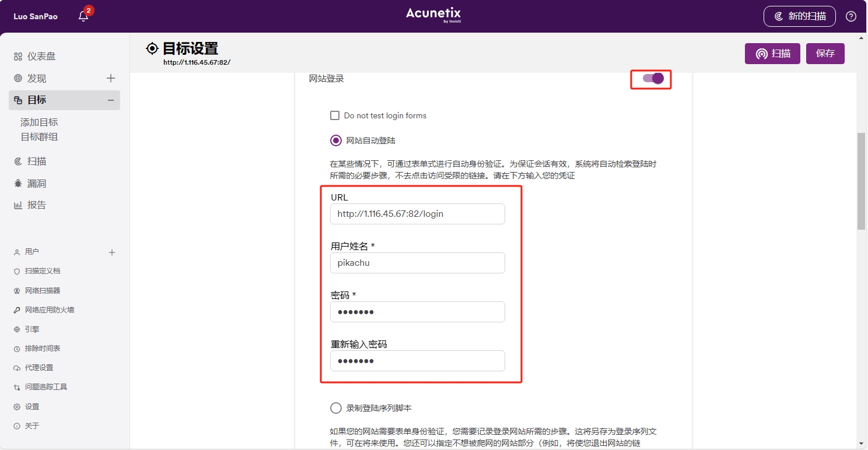This screenshot has width=868, height=450.
Task: Click the network scanner (网络扫描器) icon
Action: click(x=17, y=290)
